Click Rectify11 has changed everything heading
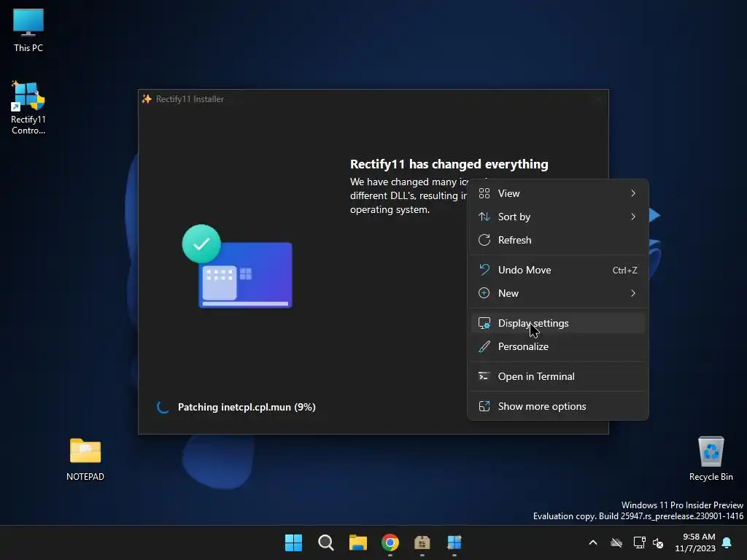The height and width of the screenshot is (560, 747). click(449, 164)
